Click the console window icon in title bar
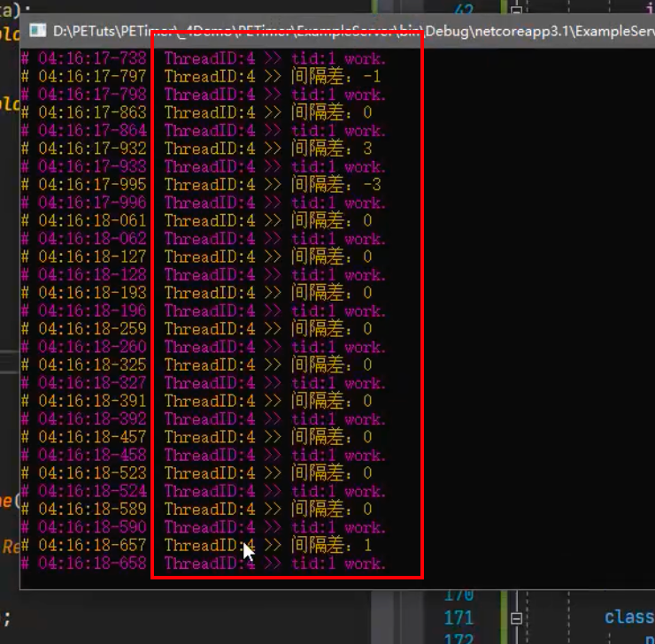The height and width of the screenshot is (644, 655). click(37, 31)
